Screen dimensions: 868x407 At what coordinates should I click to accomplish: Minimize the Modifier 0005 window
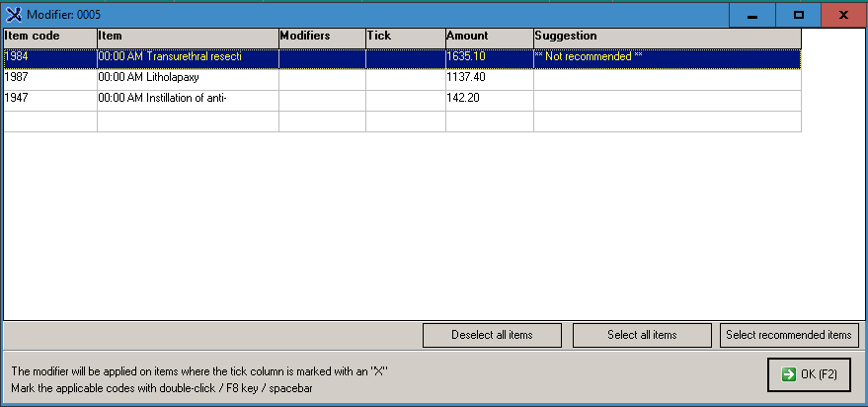pyautogui.click(x=751, y=15)
